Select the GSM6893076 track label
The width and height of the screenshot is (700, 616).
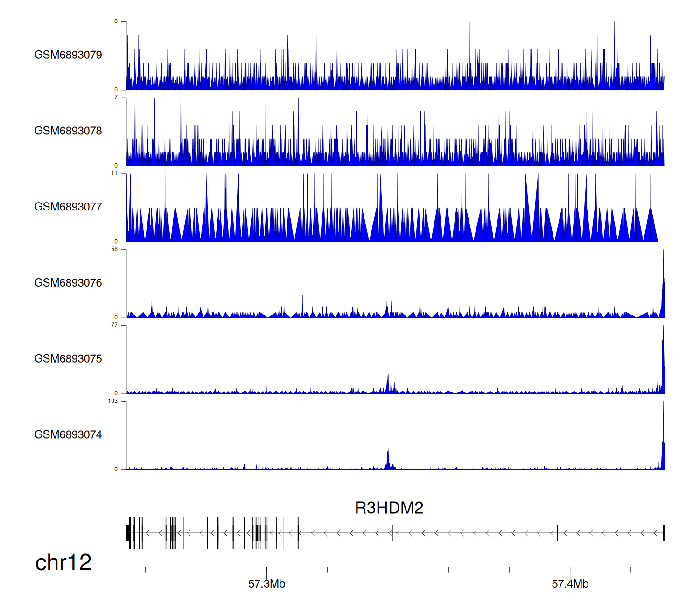coord(68,283)
